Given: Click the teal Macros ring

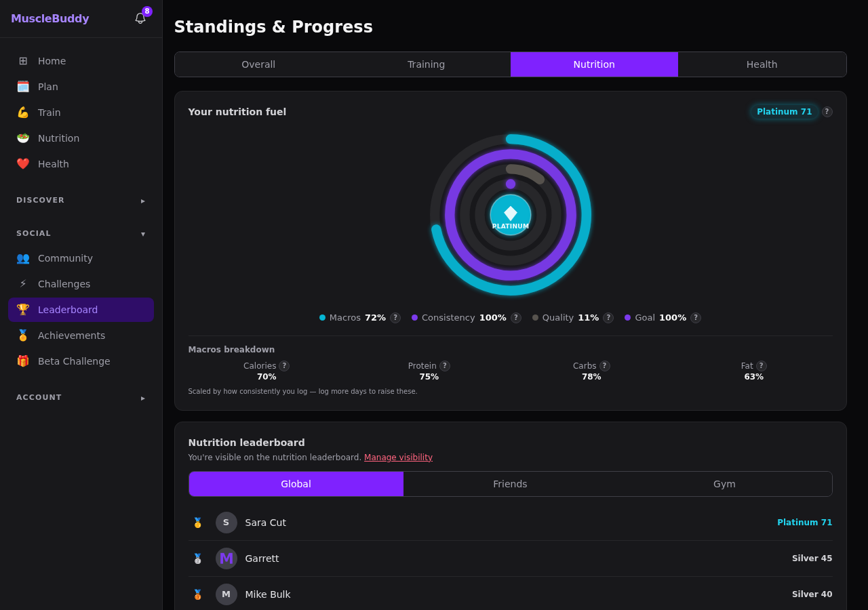Looking at the screenshot, I should [586, 215].
